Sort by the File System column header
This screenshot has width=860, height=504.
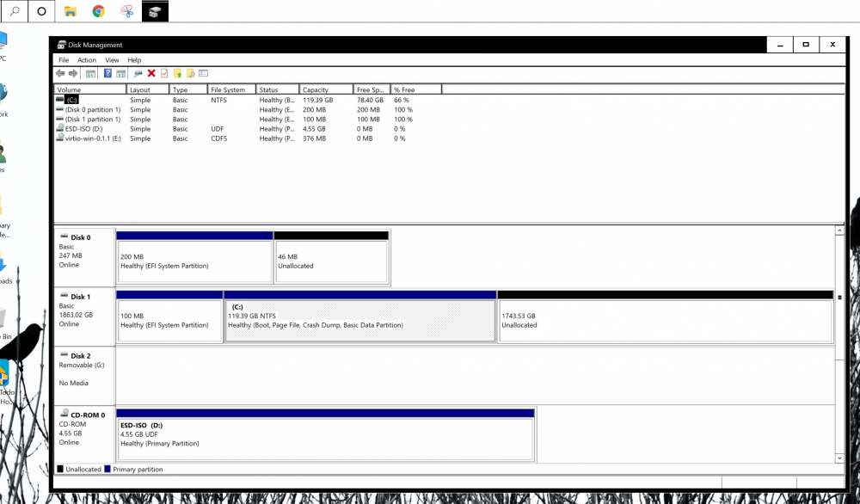coord(232,89)
